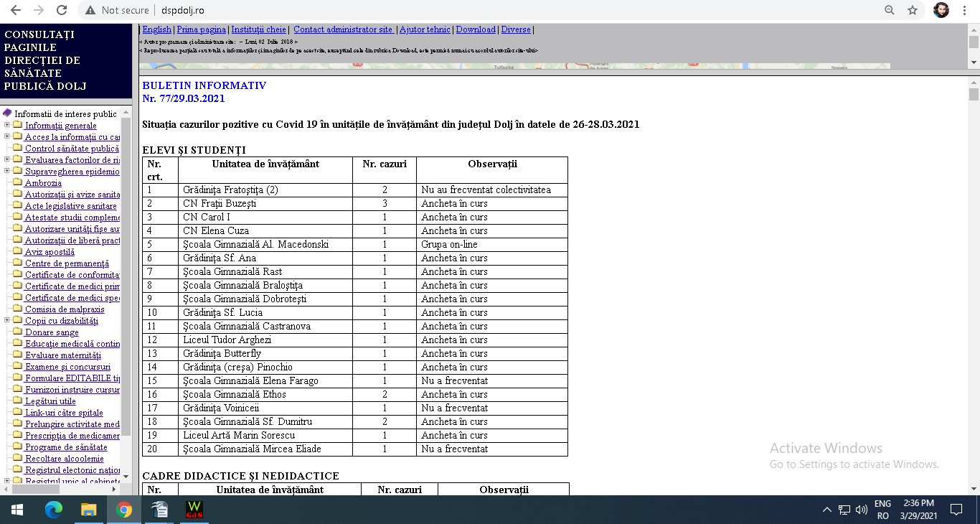Open Examene și concursuri link
This screenshot has height=524, width=980.
coord(68,366)
